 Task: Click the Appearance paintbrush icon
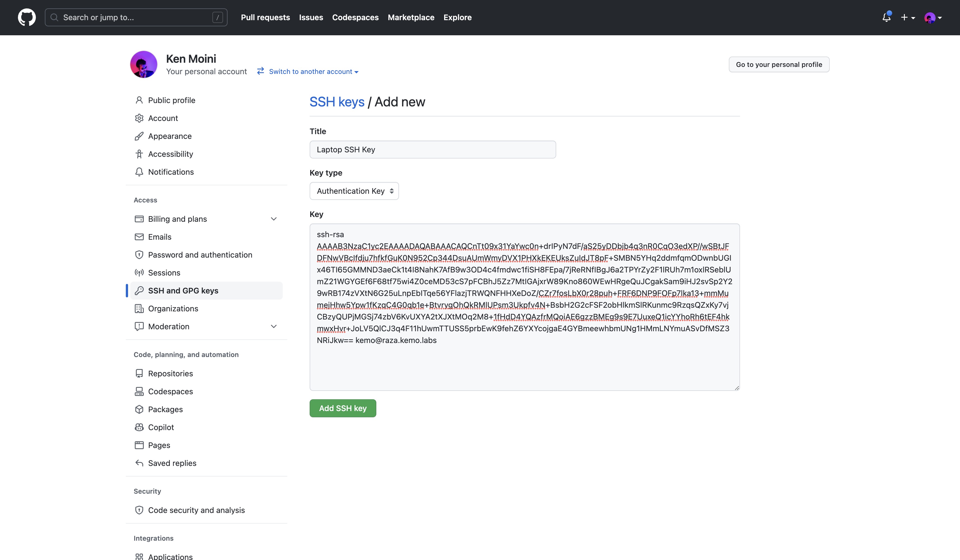(139, 136)
